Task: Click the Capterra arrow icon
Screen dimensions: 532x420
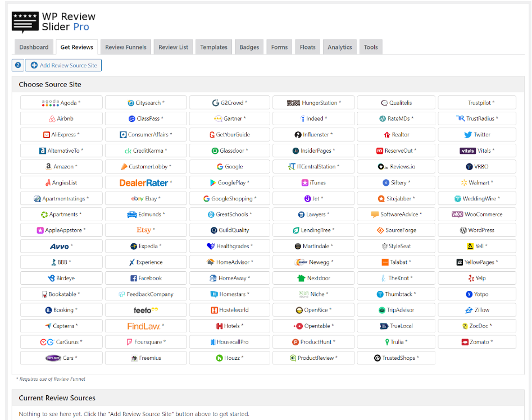Action: click(x=48, y=326)
